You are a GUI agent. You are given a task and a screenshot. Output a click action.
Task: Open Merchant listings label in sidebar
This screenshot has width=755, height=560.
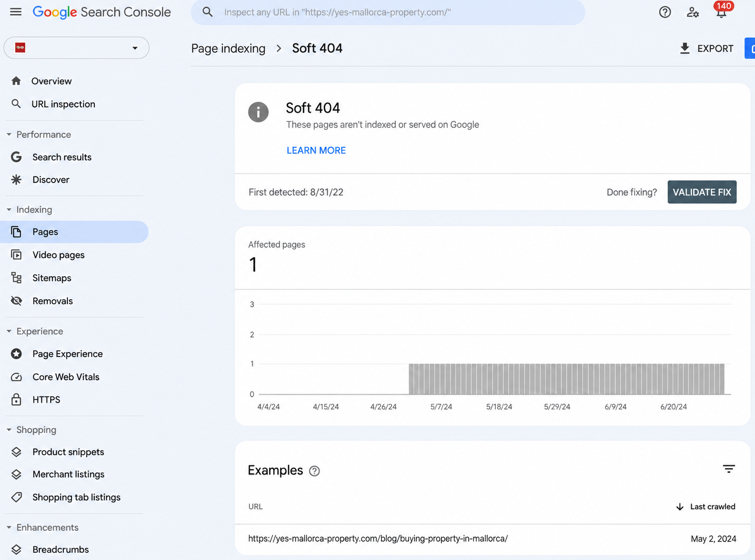68,474
